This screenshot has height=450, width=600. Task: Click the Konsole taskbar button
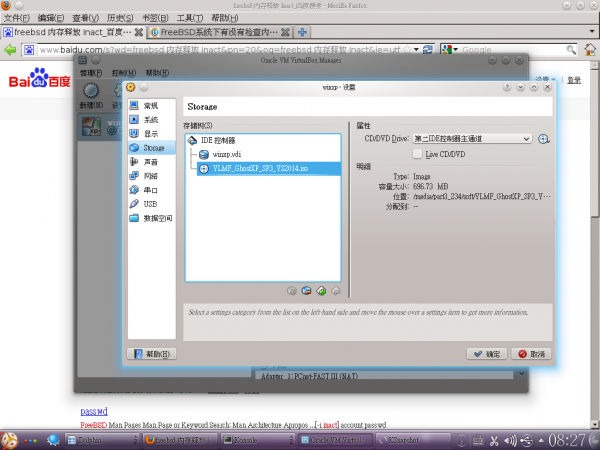pyautogui.click(x=258, y=440)
